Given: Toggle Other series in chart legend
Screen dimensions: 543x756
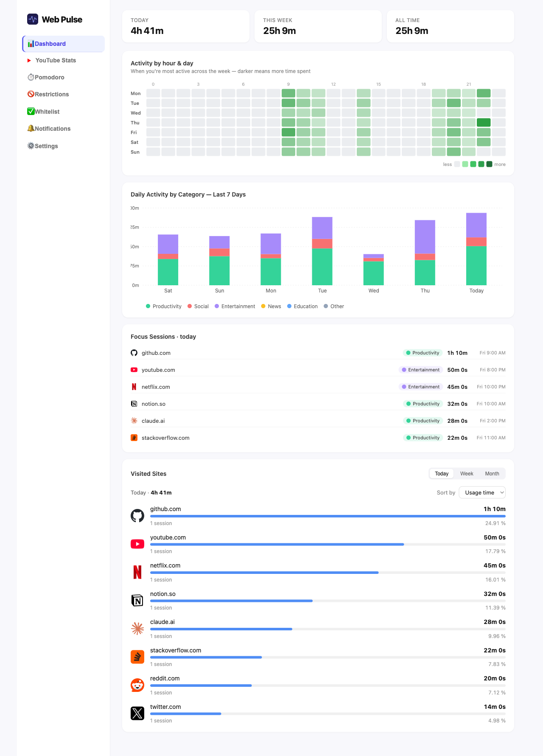Looking at the screenshot, I should [x=334, y=306].
